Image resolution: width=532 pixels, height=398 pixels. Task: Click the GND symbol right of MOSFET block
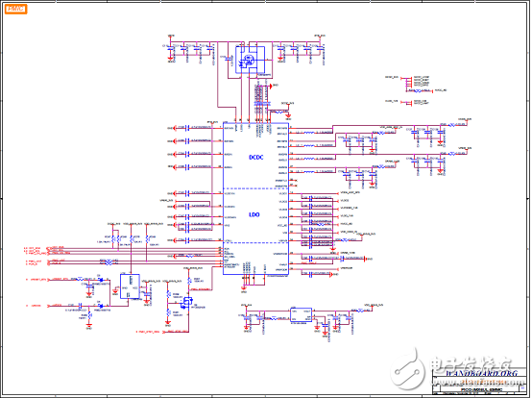[271, 86]
